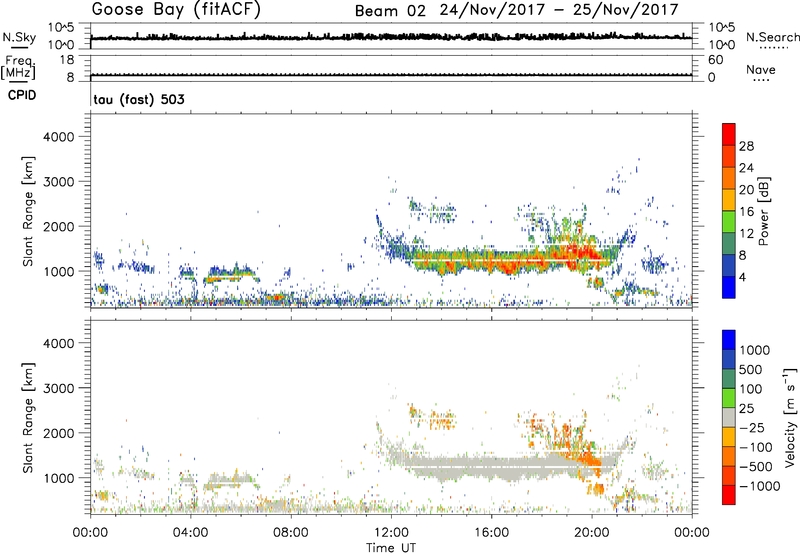The height and width of the screenshot is (554, 800).
Task: Click the date range '24/Nov/2017 - 25/Nov/2017'
Action: tap(559, 10)
